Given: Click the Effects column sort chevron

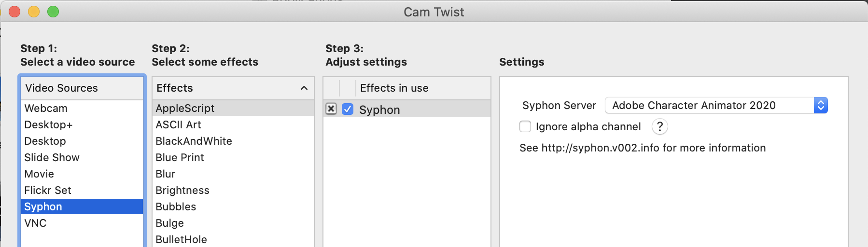Looking at the screenshot, I should click(x=304, y=88).
